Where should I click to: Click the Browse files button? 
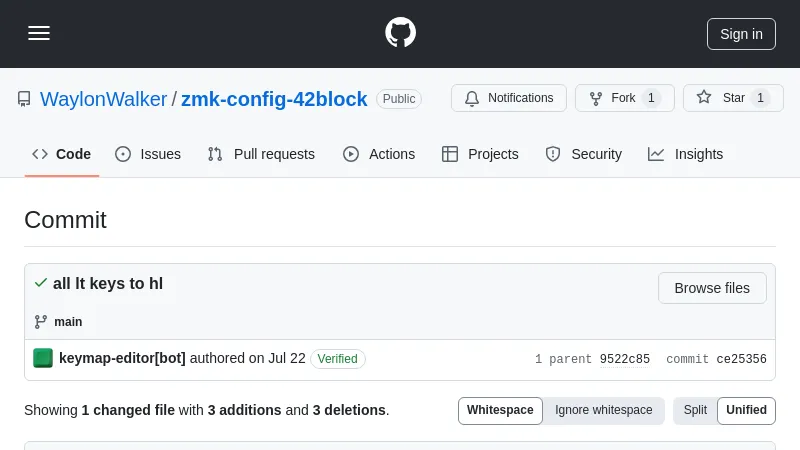click(x=712, y=288)
